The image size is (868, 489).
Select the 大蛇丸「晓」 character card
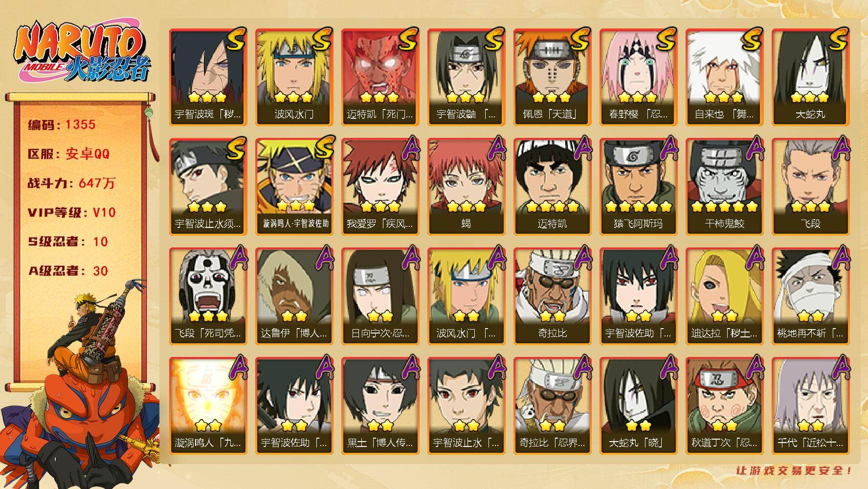click(x=638, y=406)
